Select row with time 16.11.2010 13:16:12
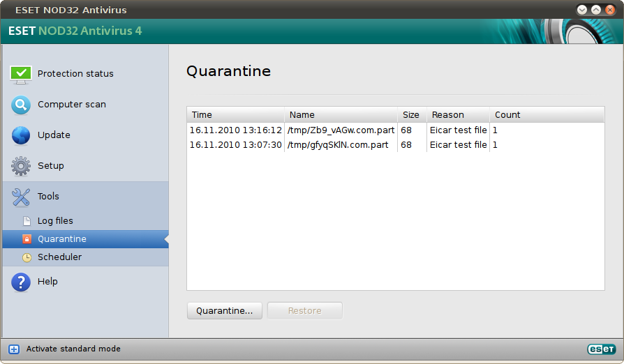624x364 pixels. pyautogui.click(x=396, y=130)
